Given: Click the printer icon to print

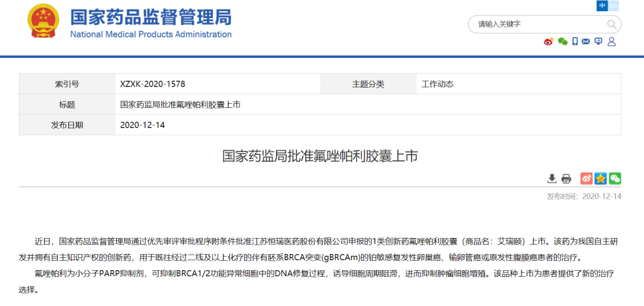Looking at the screenshot, I should coord(566,179).
